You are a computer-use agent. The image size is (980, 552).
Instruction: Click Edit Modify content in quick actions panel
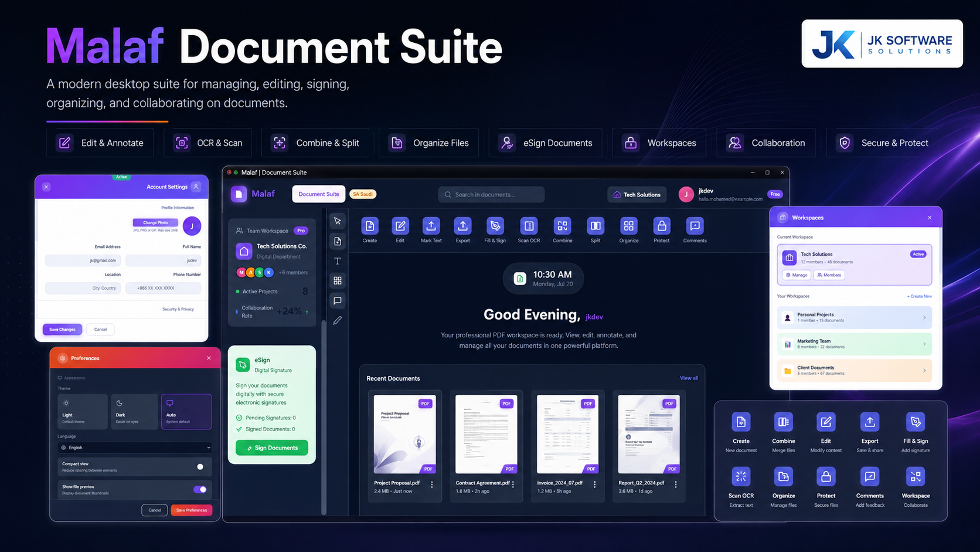826,433
